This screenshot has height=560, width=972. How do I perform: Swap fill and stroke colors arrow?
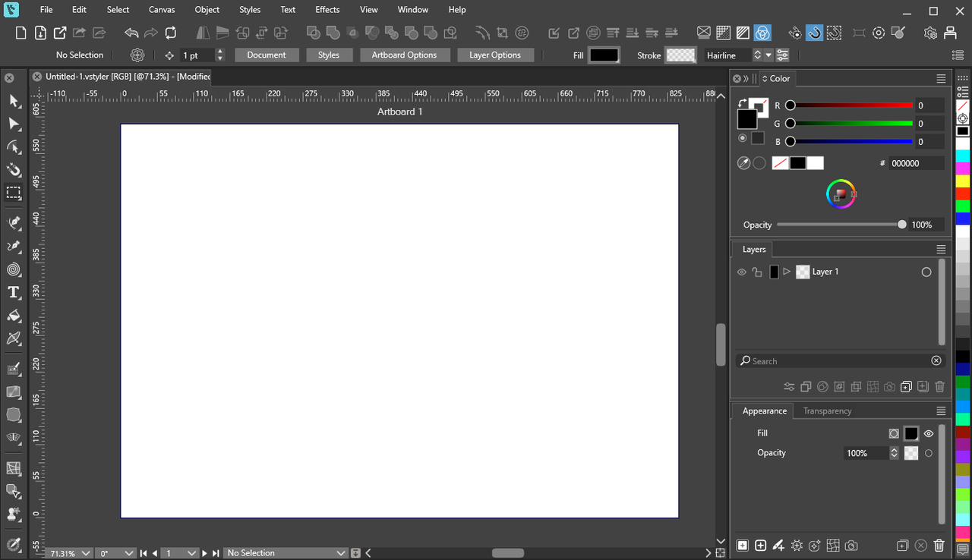pos(742,103)
